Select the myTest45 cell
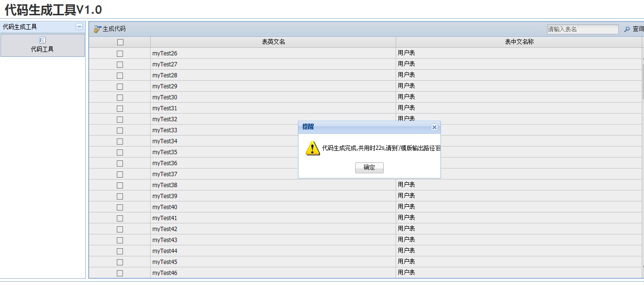 [273, 262]
